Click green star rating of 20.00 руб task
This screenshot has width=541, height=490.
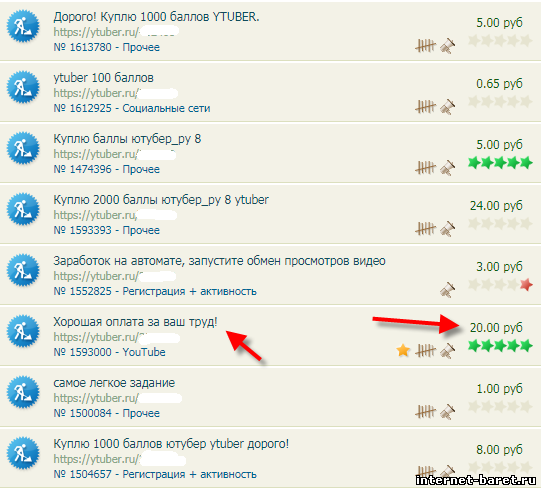pos(500,346)
